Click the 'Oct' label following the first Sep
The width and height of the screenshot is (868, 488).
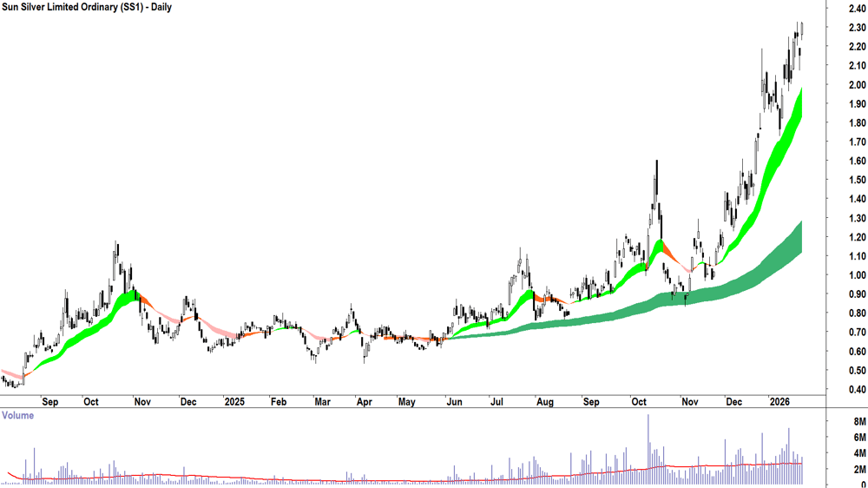pyautogui.click(x=91, y=401)
